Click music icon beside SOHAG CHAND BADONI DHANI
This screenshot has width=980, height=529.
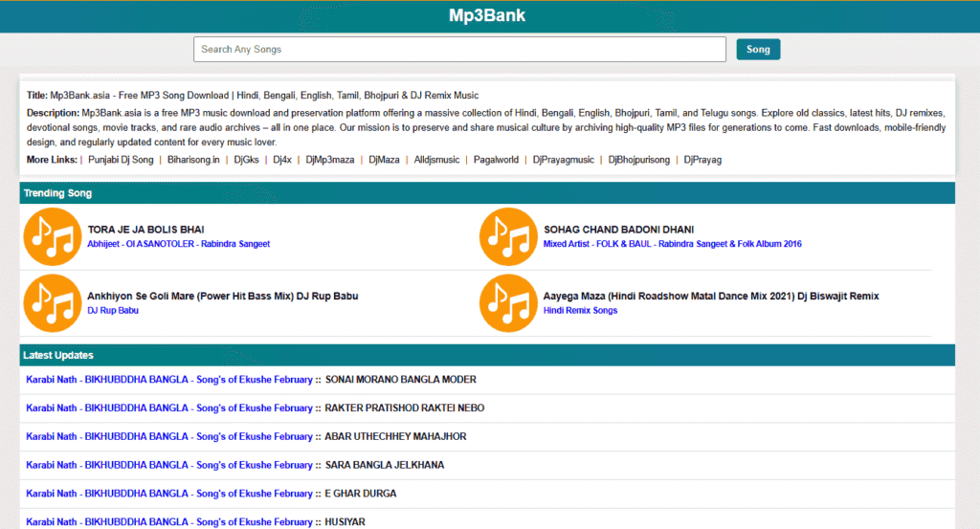[508, 236]
